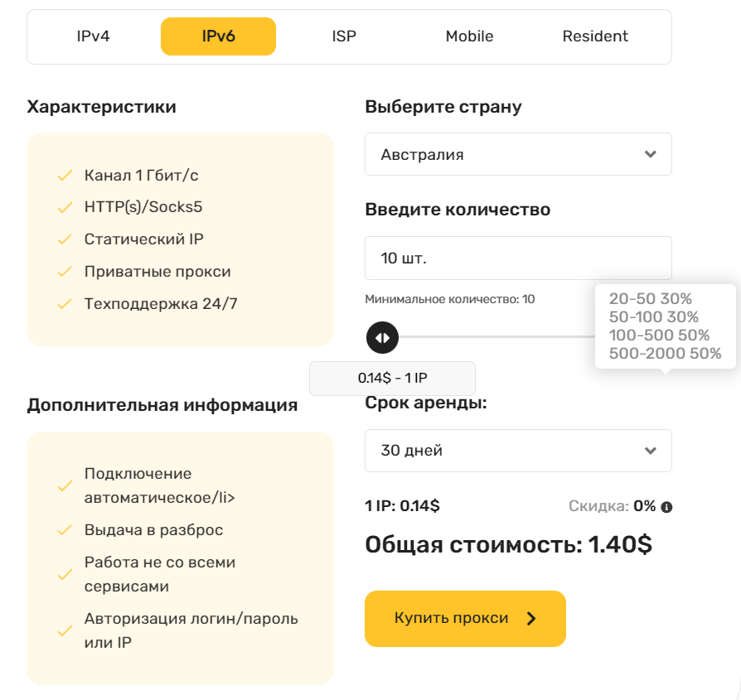
Task: Click the quantity field showing 10 шт.
Action: 518,258
